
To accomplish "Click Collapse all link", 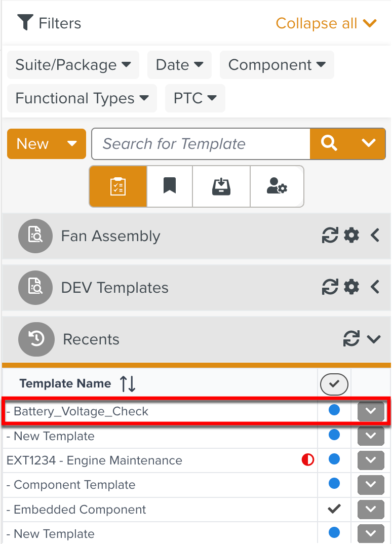I will click(326, 23).
